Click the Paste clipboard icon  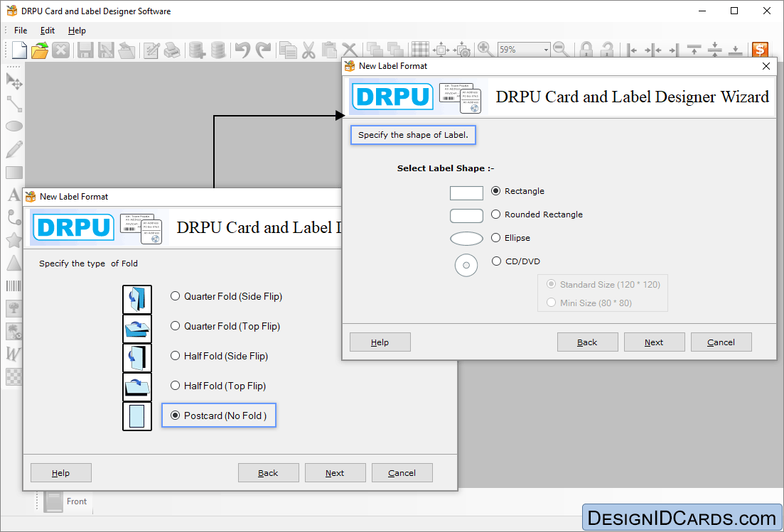coord(329,50)
